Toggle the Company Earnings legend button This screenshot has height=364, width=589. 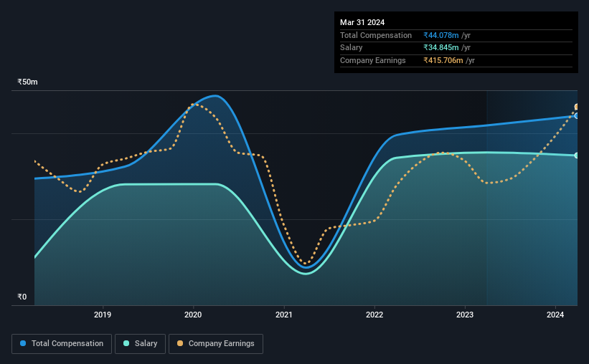click(x=216, y=344)
